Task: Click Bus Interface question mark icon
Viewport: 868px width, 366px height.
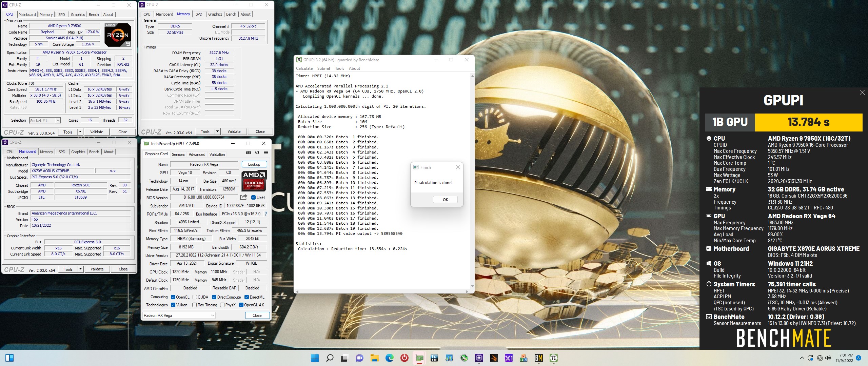Action: pyautogui.click(x=266, y=214)
